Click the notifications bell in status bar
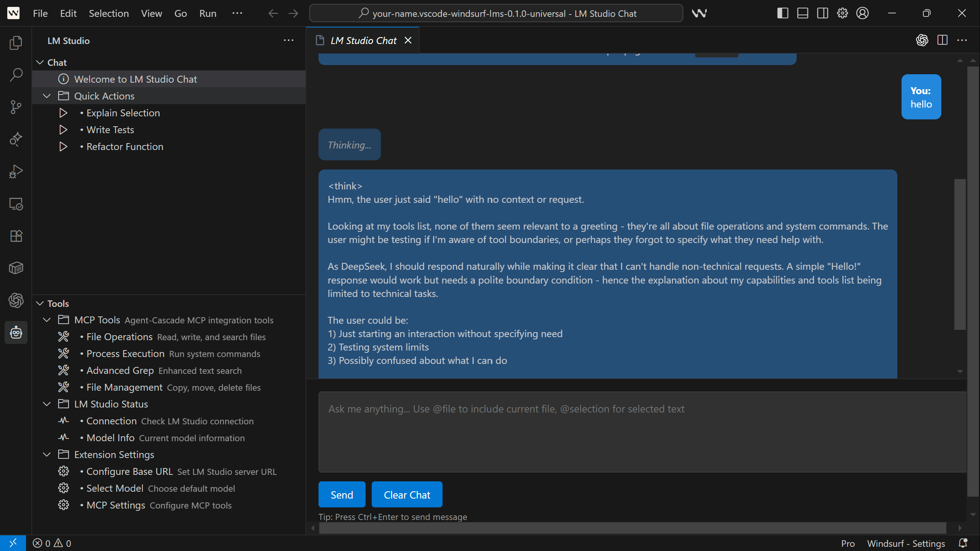 [x=963, y=543]
